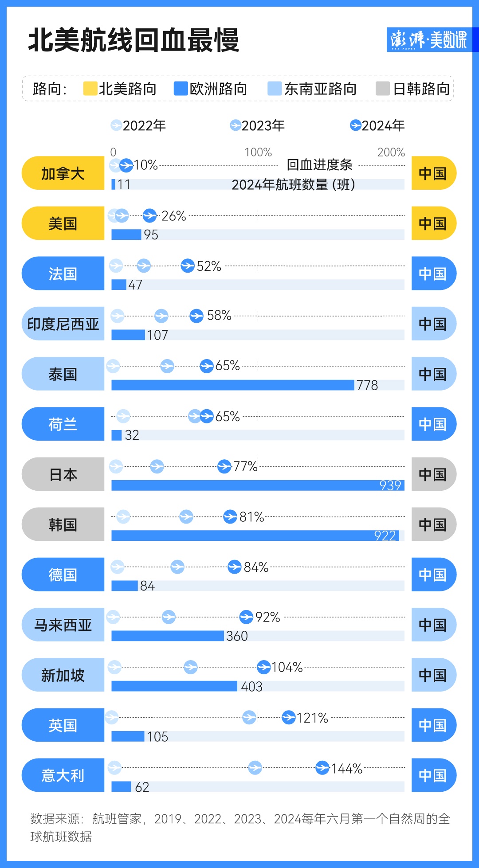The image size is (479, 868).
Task: Click the light blue 东南亚路向 legend swatch
Action: pyautogui.click(x=275, y=89)
